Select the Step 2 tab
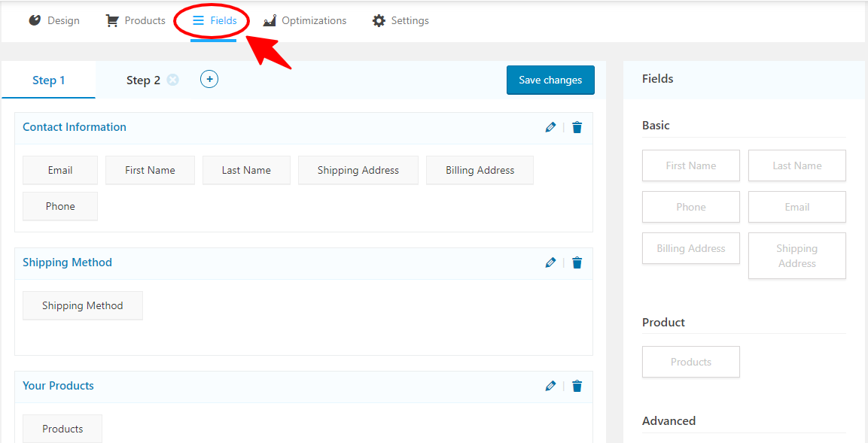The width and height of the screenshot is (868, 443). coord(143,80)
